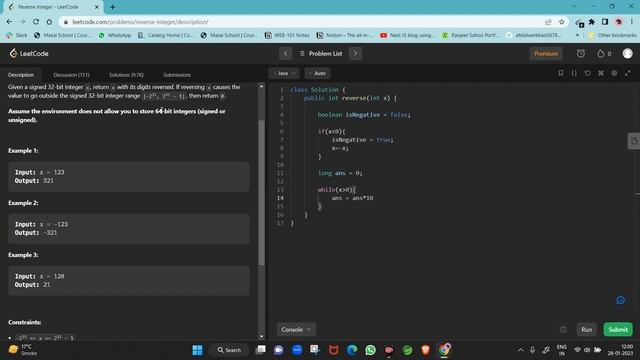The width and height of the screenshot is (640, 360).
Task: Share this page icon in address bar
Action: [x=548, y=22]
